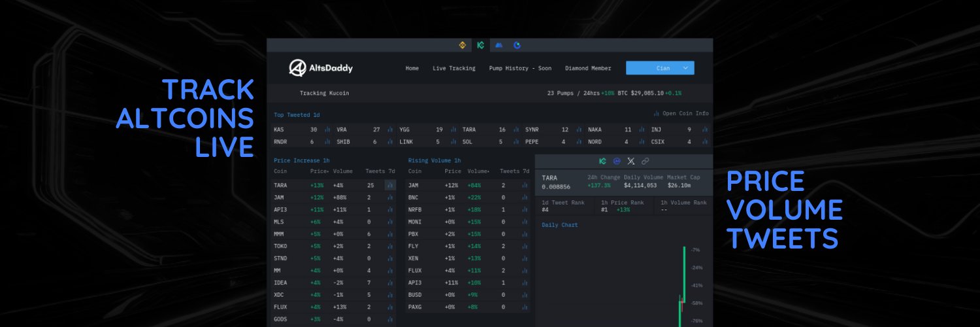Open chart icon for SHIB in Top Tweeted

coord(390,141)
